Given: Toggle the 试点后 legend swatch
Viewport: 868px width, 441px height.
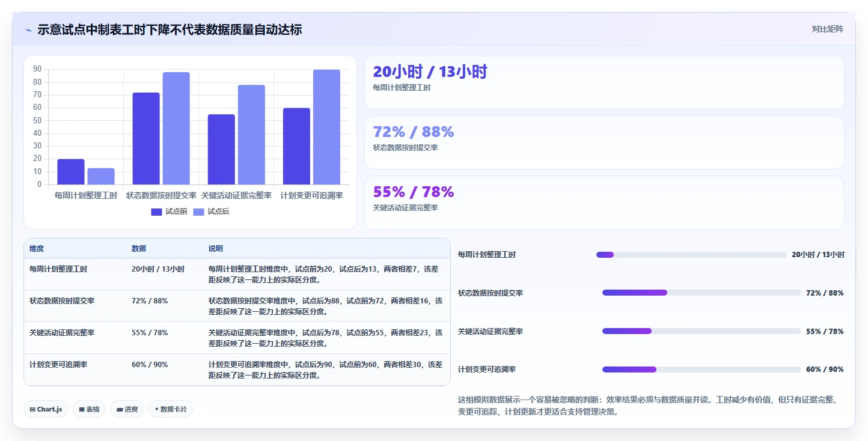Looking at the screenshot, I should pos(198,211).
